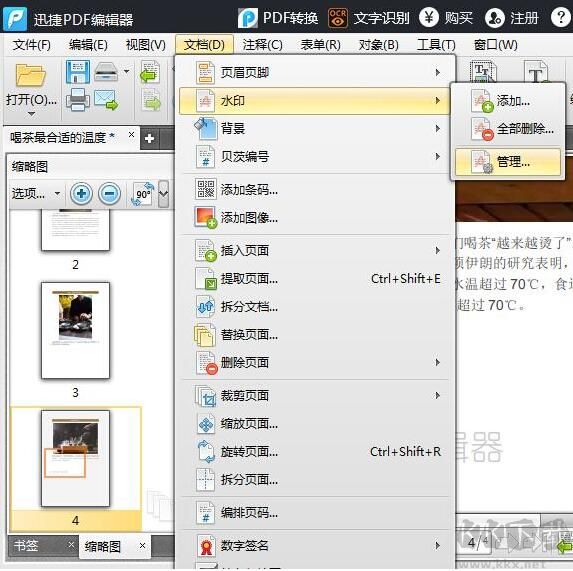Expand the scanner dropdown arrow
573x571 pixels.
(126, 72)
